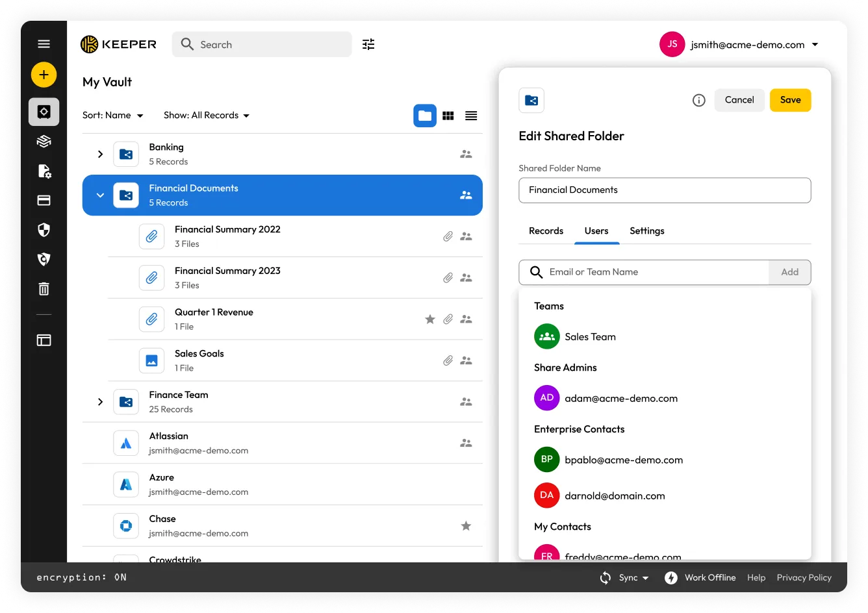Click the Sales Team green avatar
This screenshot has height=613, width=868.
tap(547, 336)
